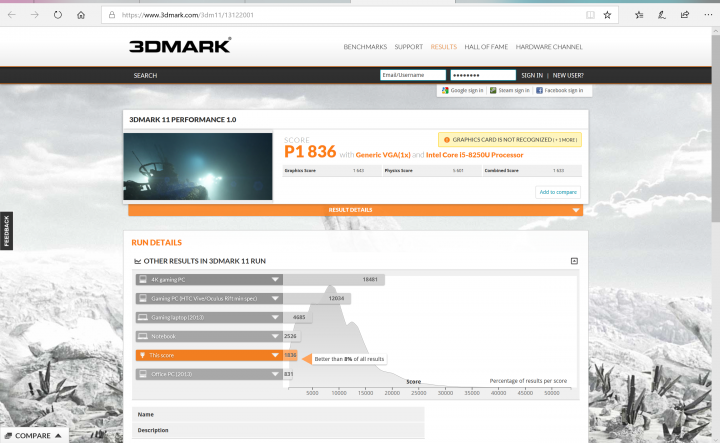This screenshot has width=720, height=443.
Task: Click the Better than 8% of all results tooltip
Action: (x=349, y=359)
